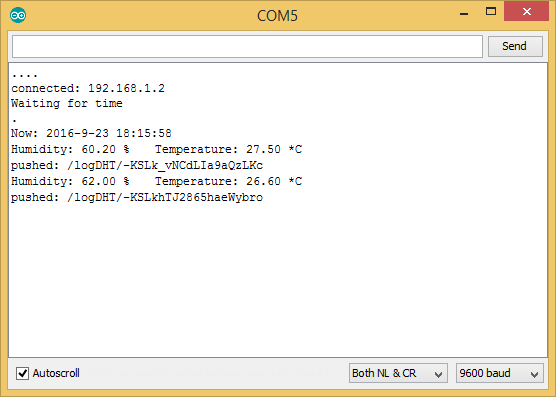The image size is (556, 397).
Task: Click the Now: 2016-9-23 18:15:58 timestamp line
Action: click(91, 133)
